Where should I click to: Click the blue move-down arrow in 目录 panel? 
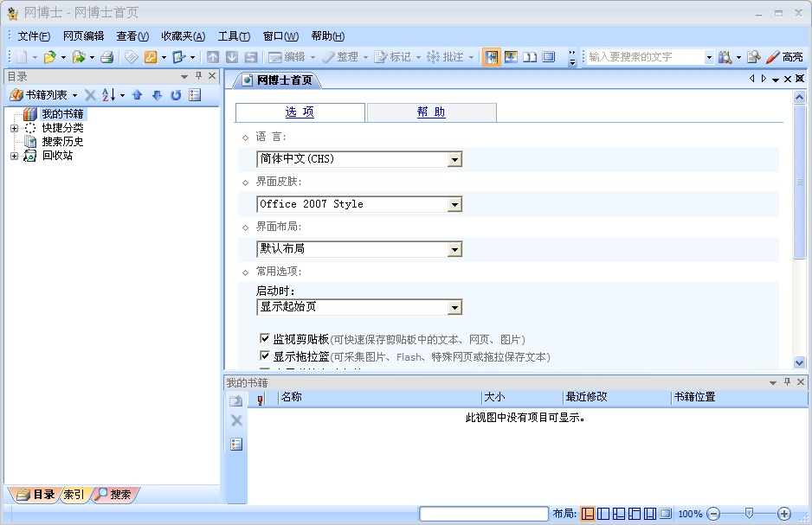[x=157, y=95]
